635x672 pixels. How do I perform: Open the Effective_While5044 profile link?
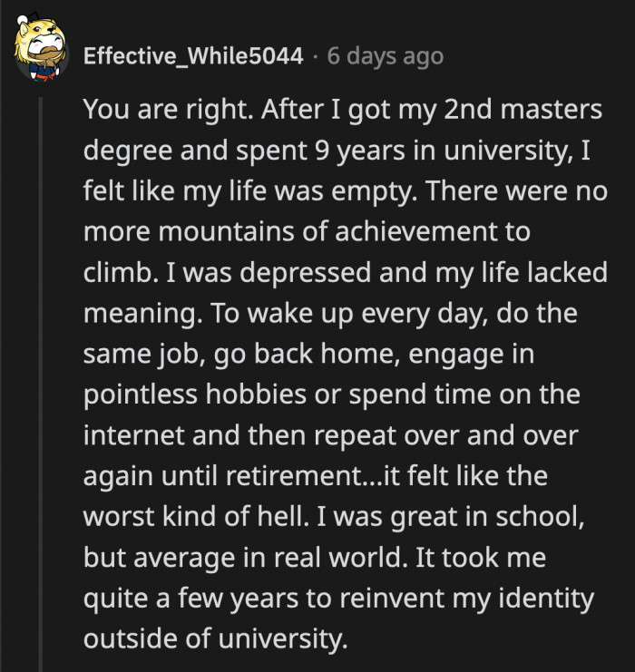point(192,56)
